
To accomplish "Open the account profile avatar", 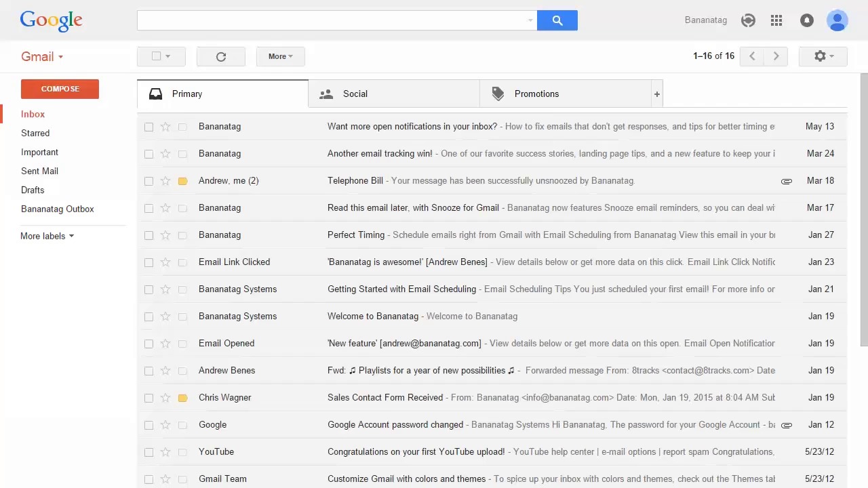I will click(837, 20).
